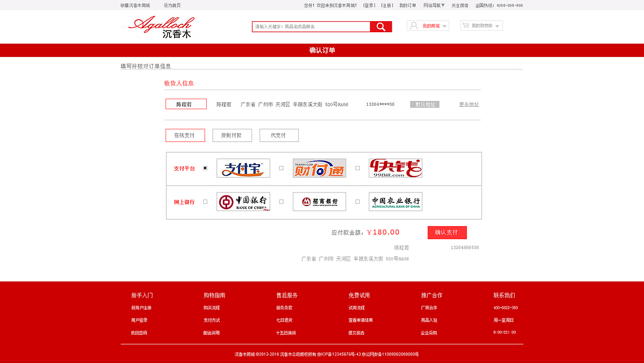Check the 财付通 radio option
The height and width of the screenshot is (363, 644).
281,168
